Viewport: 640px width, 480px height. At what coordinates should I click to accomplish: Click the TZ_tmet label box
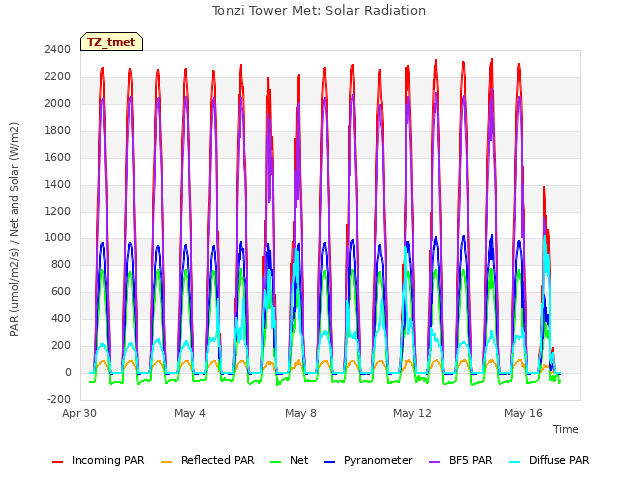coord(111,42)
